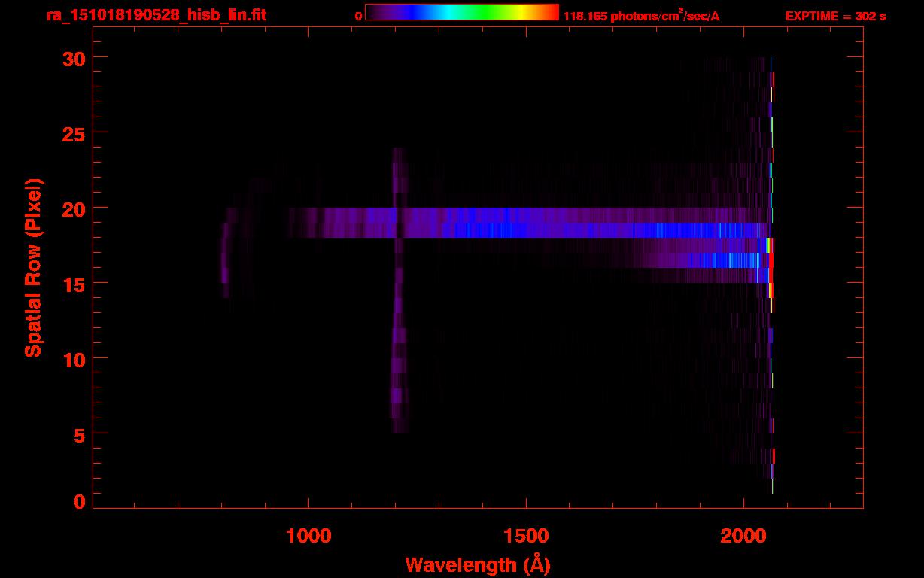Click the y-axis tick label 25
The width and height of the screenshot is (924, 578).
click(74, 133)
